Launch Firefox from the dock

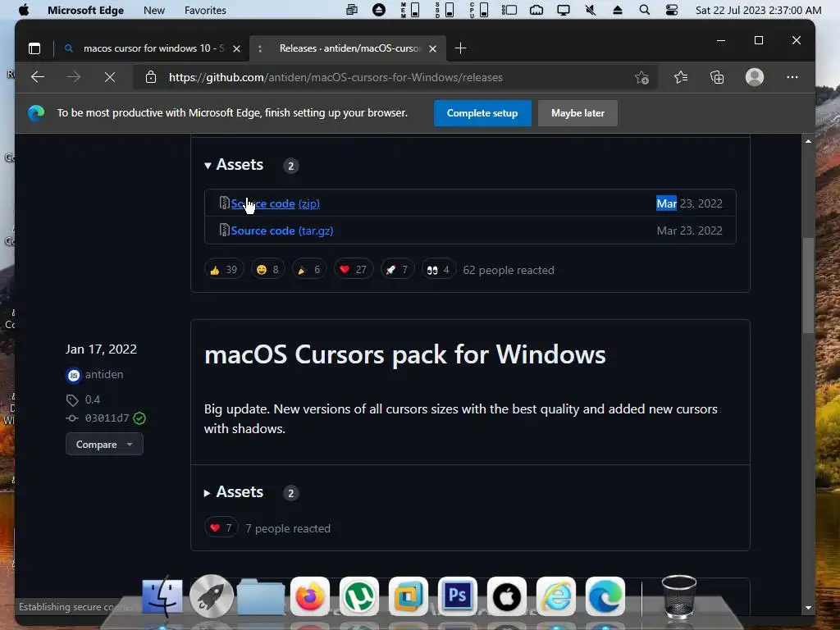click(310, 596)
